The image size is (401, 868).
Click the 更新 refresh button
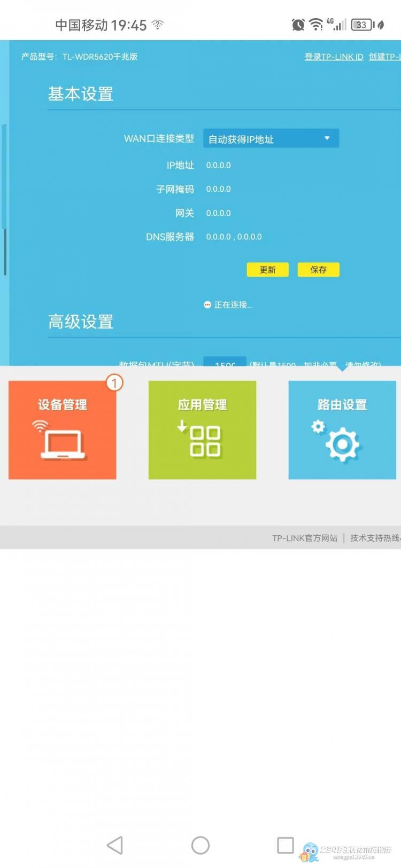point(267,270)
